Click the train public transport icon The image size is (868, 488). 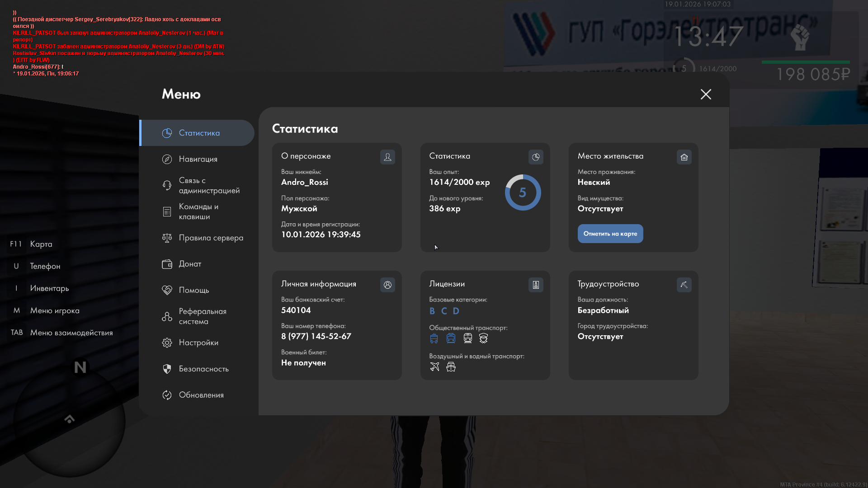coord(467,338)
